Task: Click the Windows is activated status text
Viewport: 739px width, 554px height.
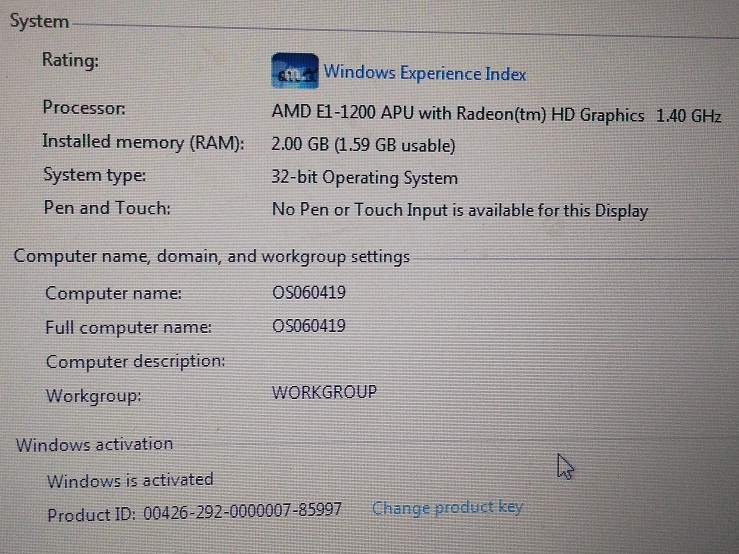Action: tap(130, 480)
